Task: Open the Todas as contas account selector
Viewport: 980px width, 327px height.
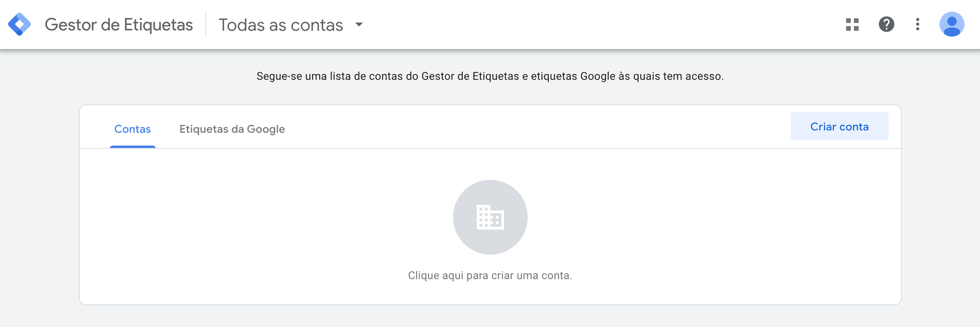Action: tap(281, 25)
